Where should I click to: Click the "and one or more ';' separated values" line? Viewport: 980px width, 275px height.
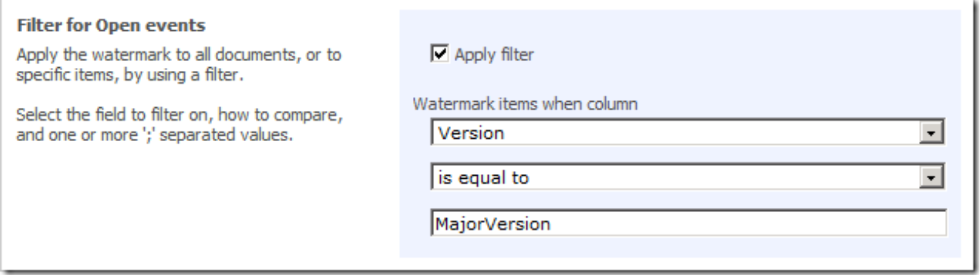[154, 134]
